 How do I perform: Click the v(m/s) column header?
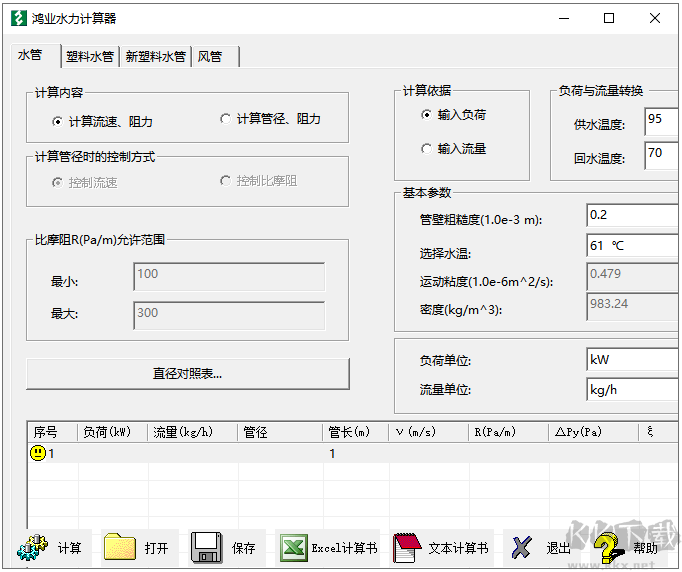click(x=429, y=432)
